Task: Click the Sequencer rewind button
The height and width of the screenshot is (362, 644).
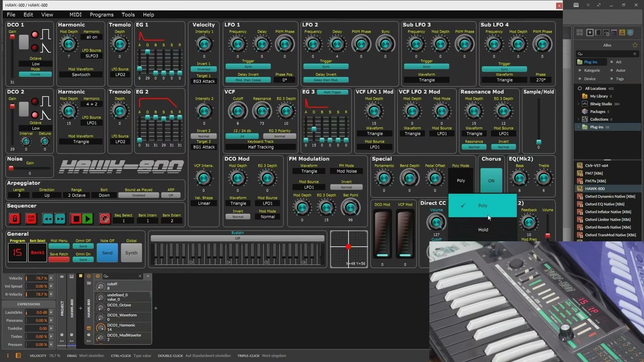Action: pyautogui.click(x=48, y=219)
